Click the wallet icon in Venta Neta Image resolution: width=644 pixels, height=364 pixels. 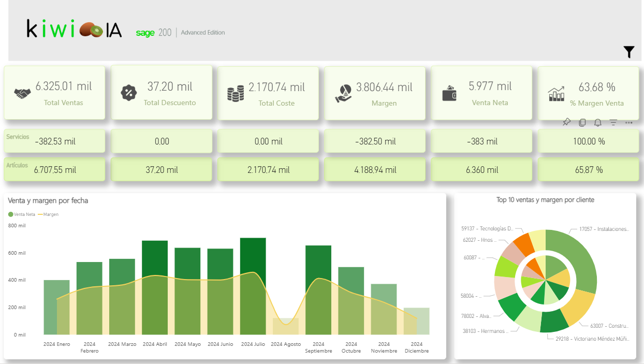449,93
